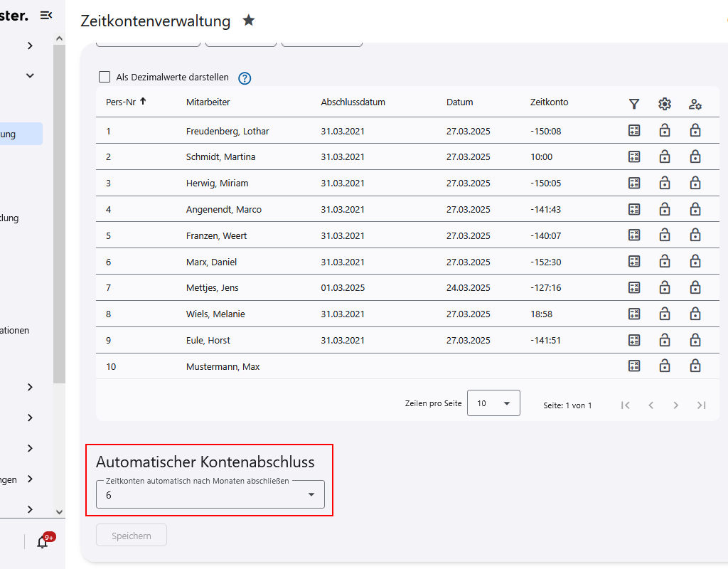Open the 'Zeilen pro Seite' dropdown
728x569 pixels.
[493, 403]
